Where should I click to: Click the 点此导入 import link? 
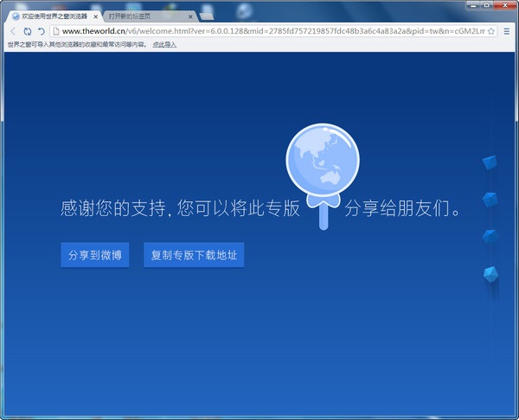tap(164, 45)
